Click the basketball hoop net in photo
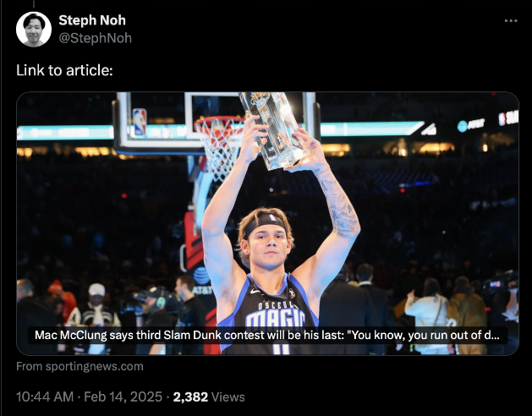Viewport: 532px width, 416px height. click(220, 146)
